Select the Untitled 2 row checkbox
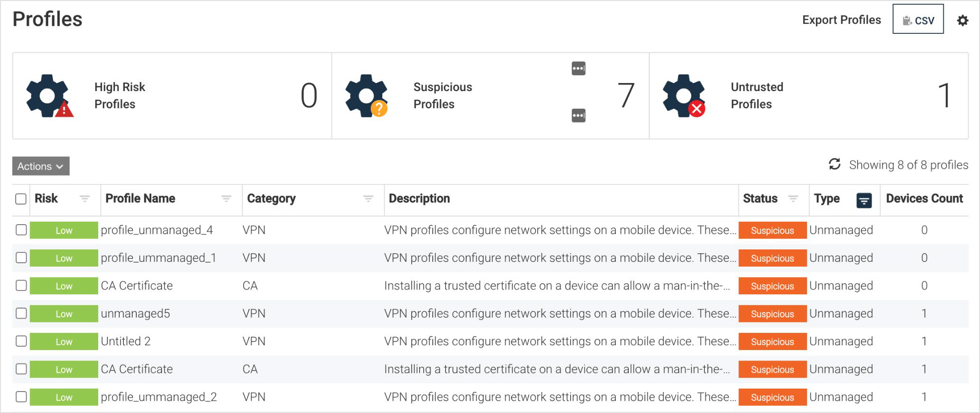The height and width of the screenshot is (413, 980). 21,341
